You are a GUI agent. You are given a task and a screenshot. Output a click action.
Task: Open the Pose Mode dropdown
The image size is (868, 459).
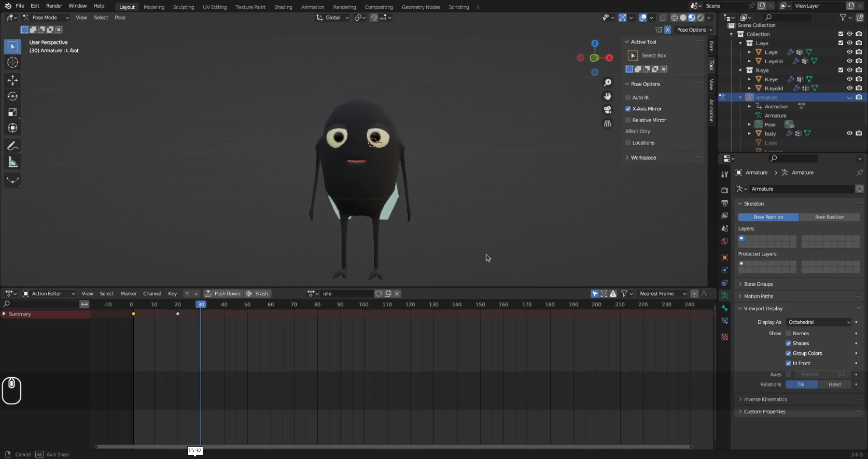click(x=46, y=18)
